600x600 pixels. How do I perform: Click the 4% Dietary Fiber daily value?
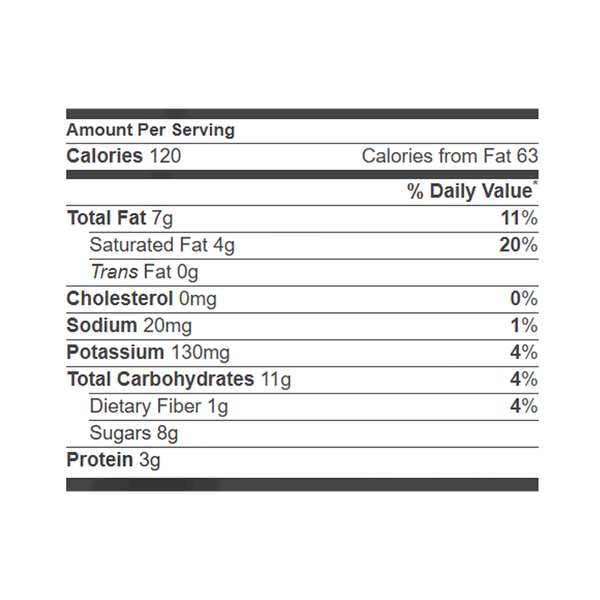tap(524, 406)
